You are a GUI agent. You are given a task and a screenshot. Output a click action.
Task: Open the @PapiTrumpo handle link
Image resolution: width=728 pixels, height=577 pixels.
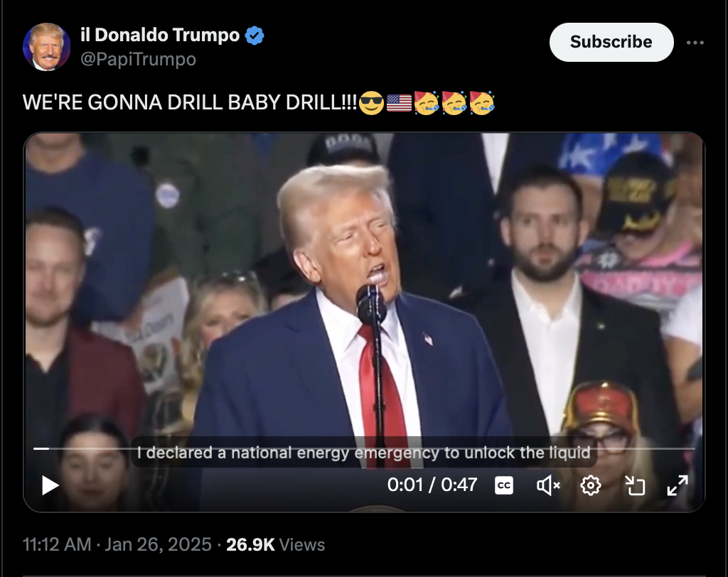139,60
